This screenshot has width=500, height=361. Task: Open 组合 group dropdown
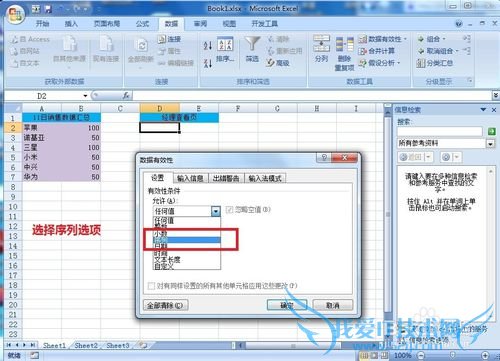point(444,39)
